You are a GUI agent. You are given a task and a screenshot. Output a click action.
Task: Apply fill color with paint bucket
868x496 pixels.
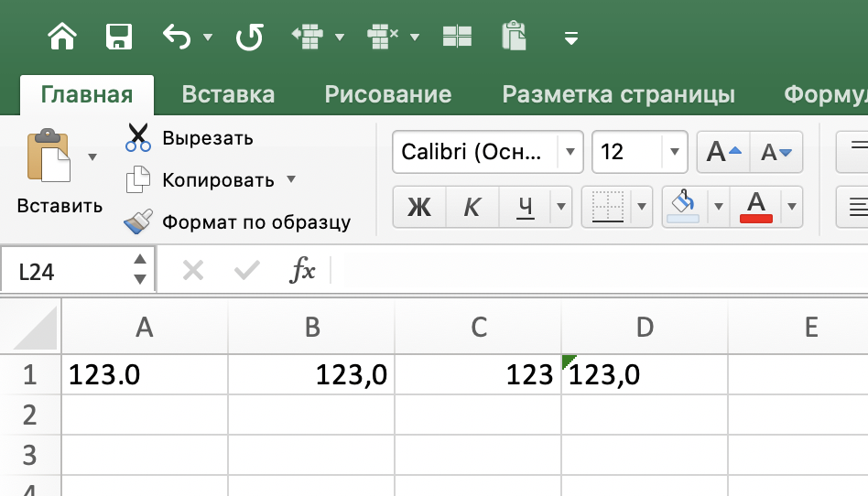click(683, 207)
